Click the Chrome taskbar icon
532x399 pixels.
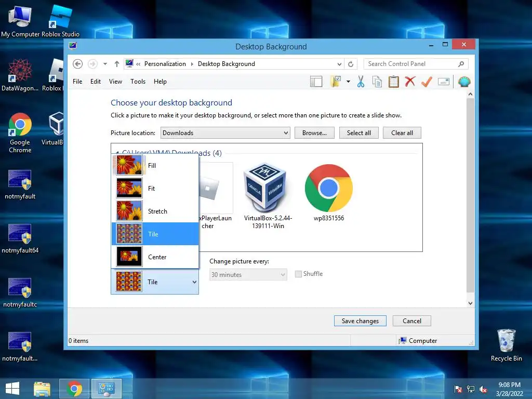[x=74, y=389]
